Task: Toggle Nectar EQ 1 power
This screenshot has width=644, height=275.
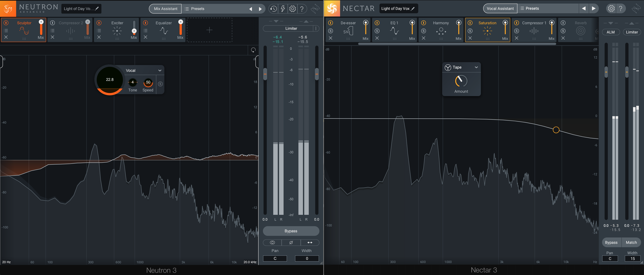Action: click(x=377, y=23)
